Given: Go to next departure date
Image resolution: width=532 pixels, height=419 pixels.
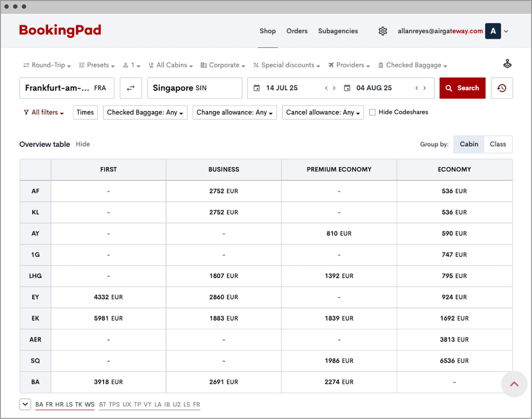Looking at the screenshot, I should click(x=334, y=88).
